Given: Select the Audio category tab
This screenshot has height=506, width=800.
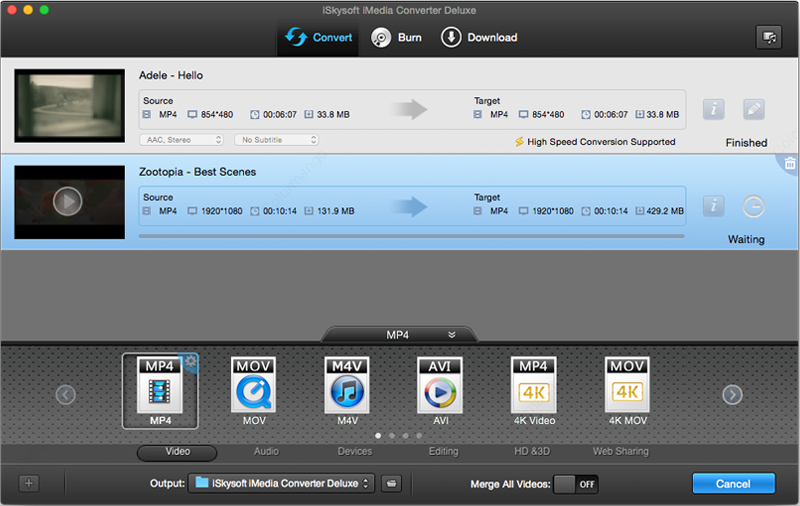Looking at the screenshot, I should point(266,451).
